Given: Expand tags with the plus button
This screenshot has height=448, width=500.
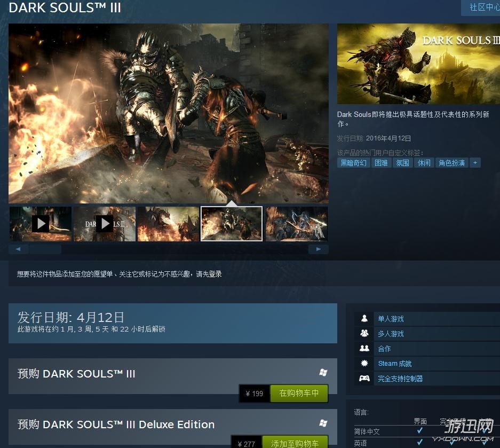Looking at the screenshot, I should coord(475,163).
